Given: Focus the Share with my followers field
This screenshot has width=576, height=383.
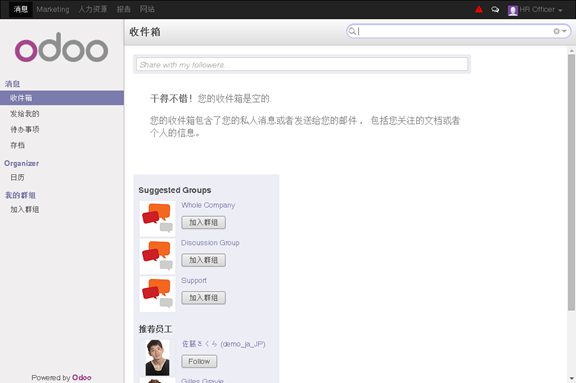Looking at the screenshot, I should pyautogui.click(x=302, y=64).
